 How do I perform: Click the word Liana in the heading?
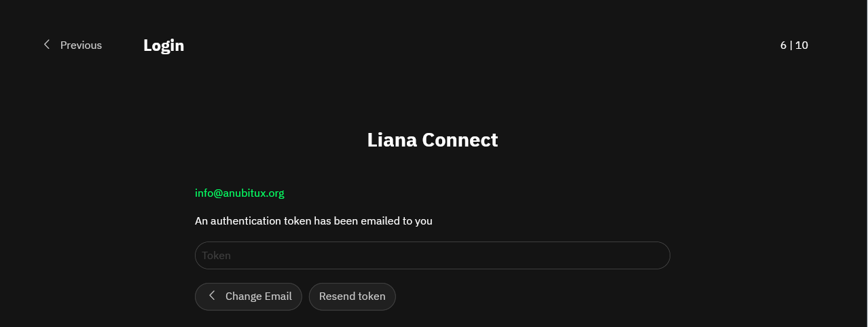[392, 140]
